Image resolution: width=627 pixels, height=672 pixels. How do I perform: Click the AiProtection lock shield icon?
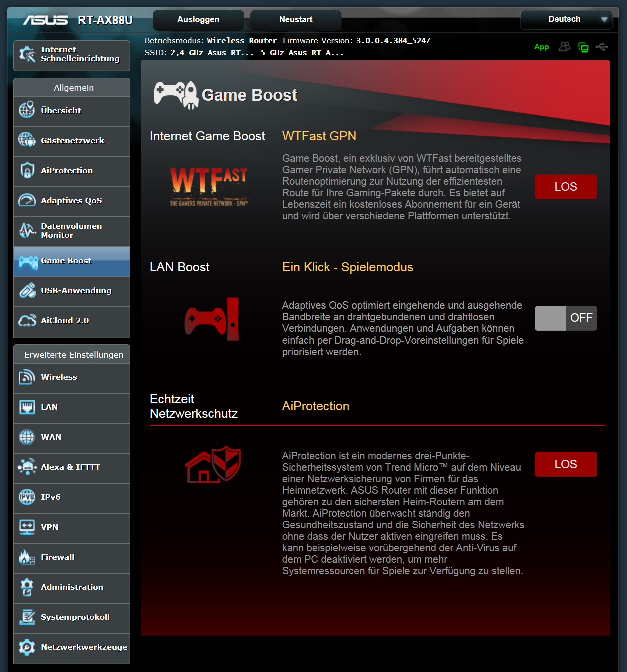point(27,170)
